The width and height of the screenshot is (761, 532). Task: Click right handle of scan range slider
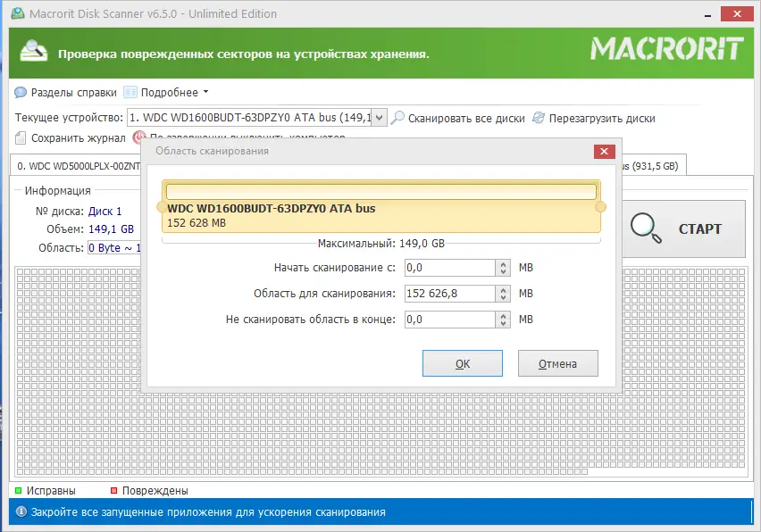pyautogui.click(x=601, y=207)
